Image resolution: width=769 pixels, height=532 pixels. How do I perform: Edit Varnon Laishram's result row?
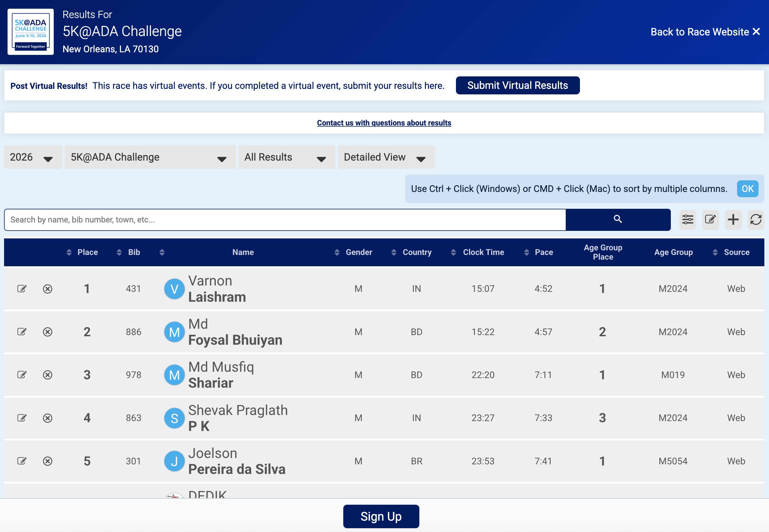click(22, 289)
